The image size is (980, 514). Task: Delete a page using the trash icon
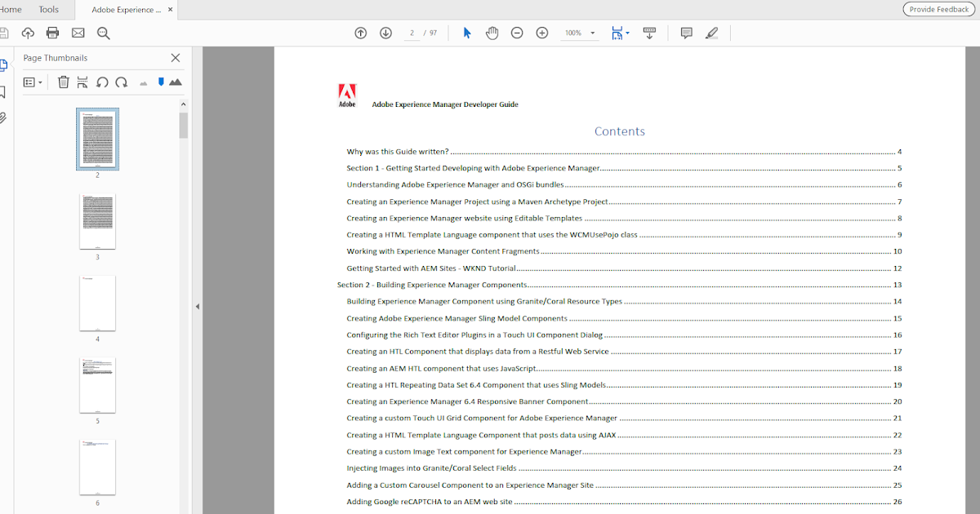coord(63,82)
